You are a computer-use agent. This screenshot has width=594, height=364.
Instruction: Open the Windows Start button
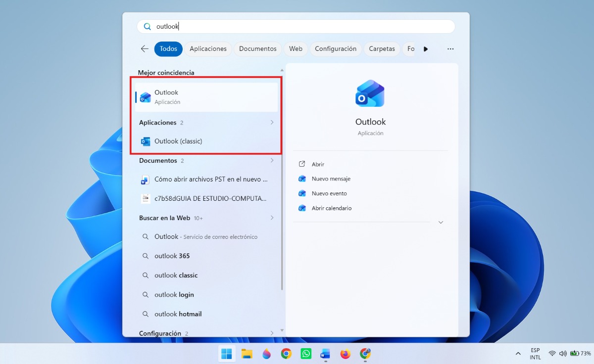pyautogui.click(x=227, y=354)
